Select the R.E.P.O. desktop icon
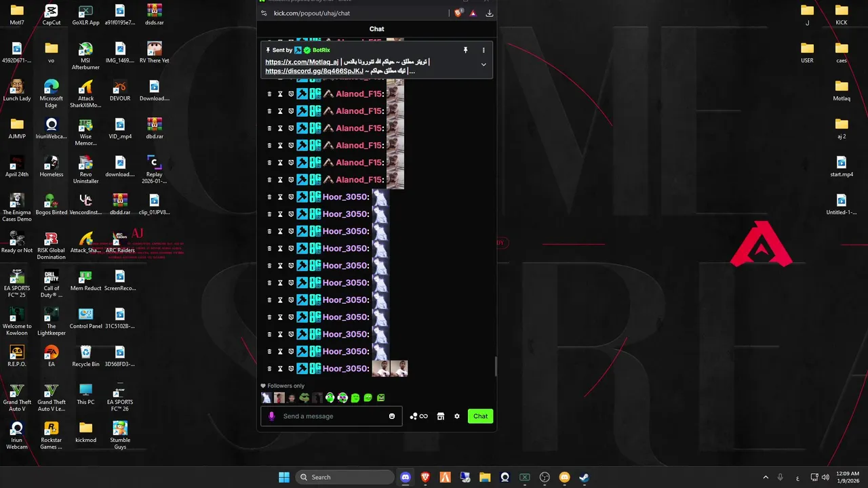Viewport: 868px width, 488px height. pyautogui.click(x=17, y=356)
